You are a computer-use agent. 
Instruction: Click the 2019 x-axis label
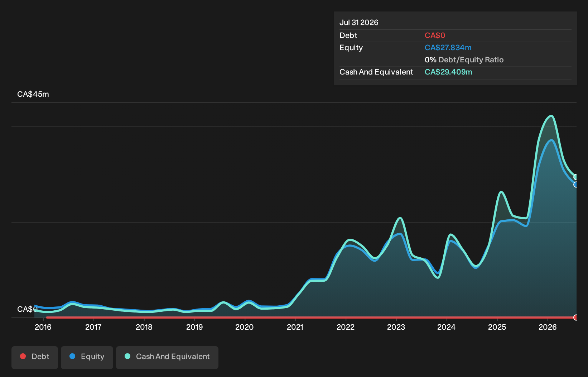[x=194, y=327]
